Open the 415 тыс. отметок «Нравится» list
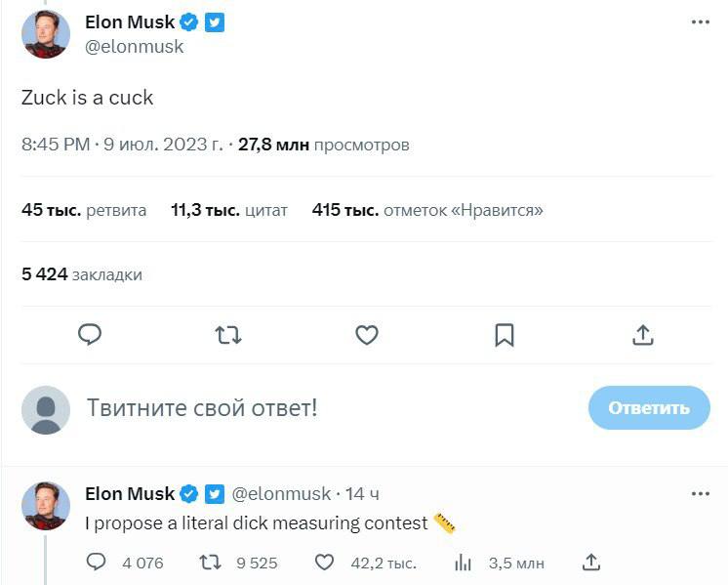728x585 pixels. coord(426,210)
